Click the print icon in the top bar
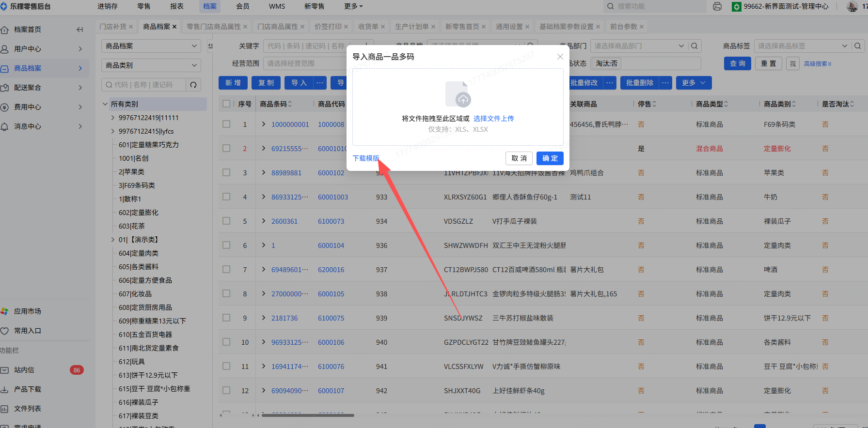Viewport: 868px width, 428px height. pos(717,6)
